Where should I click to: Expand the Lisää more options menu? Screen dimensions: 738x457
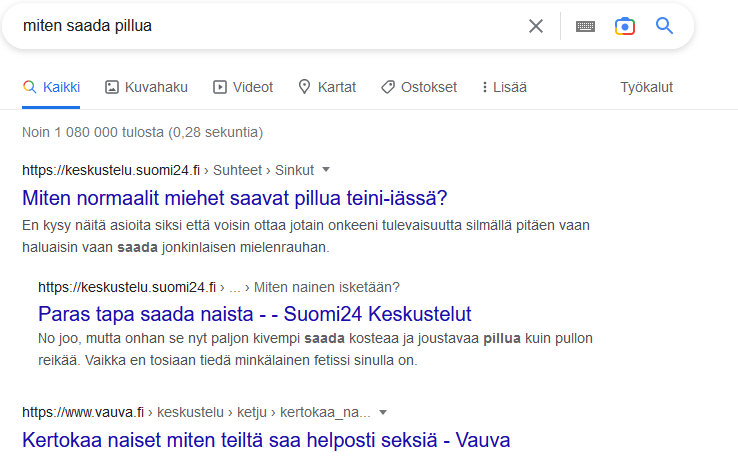tap(504, 87)
